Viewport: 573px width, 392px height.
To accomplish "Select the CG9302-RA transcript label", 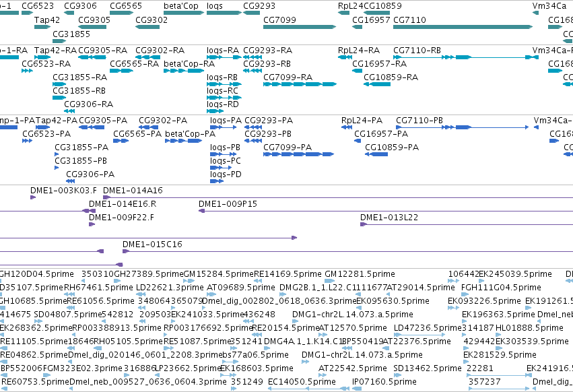I will point(160,50).
